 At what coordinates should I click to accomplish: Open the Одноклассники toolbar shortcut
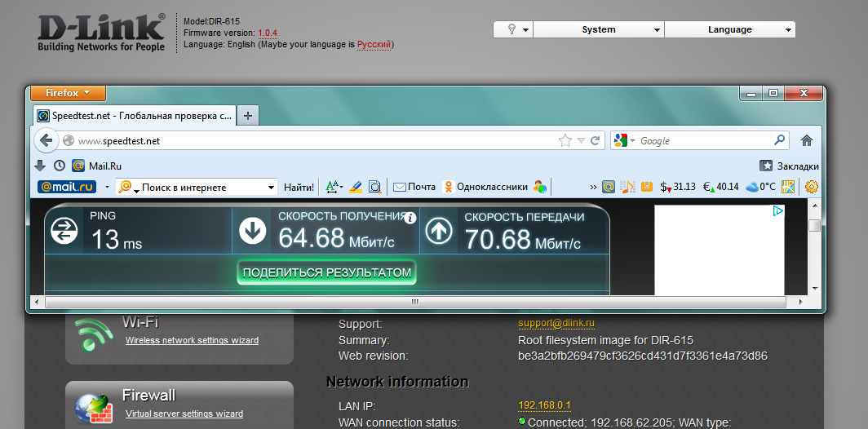pos(485,187)
